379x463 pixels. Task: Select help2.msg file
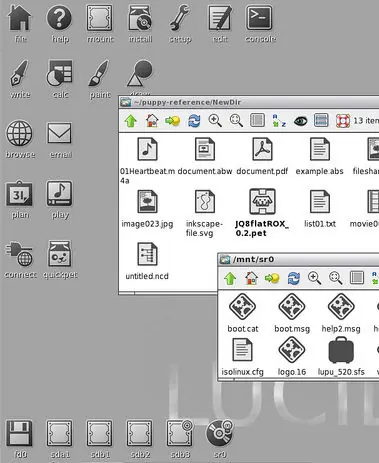(x=341, y=313)
